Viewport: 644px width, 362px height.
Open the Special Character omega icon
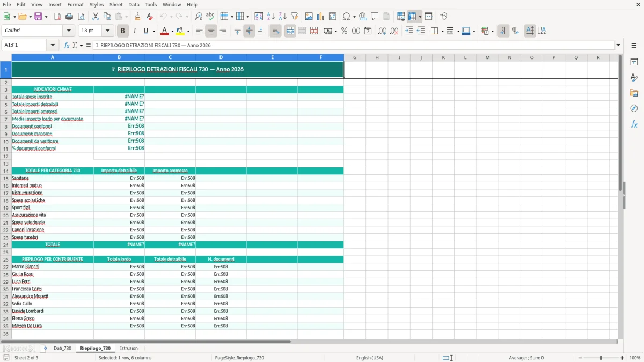(347, 17)
